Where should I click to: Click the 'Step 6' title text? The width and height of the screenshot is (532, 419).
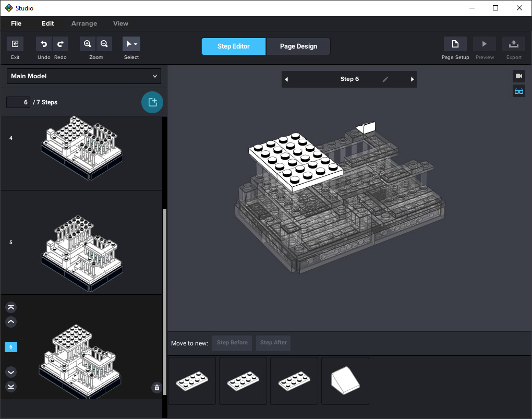click(349, 79)
